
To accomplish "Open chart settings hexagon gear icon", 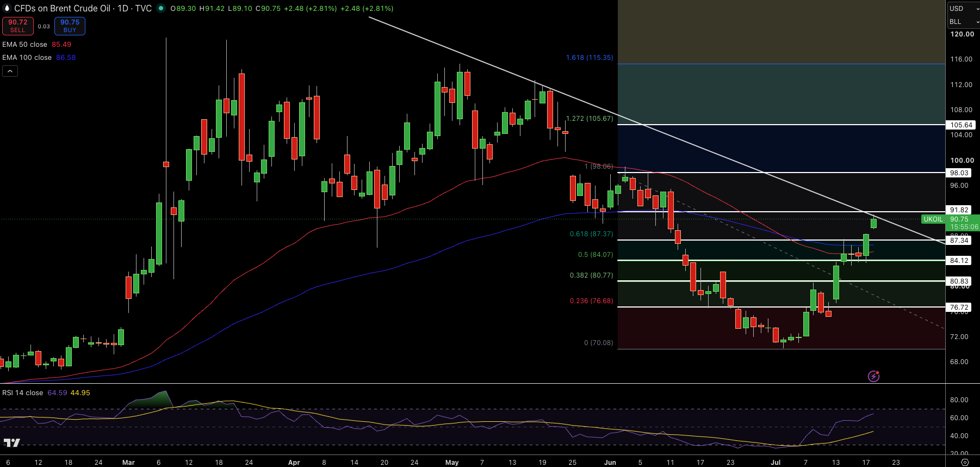I will [965, 462].
